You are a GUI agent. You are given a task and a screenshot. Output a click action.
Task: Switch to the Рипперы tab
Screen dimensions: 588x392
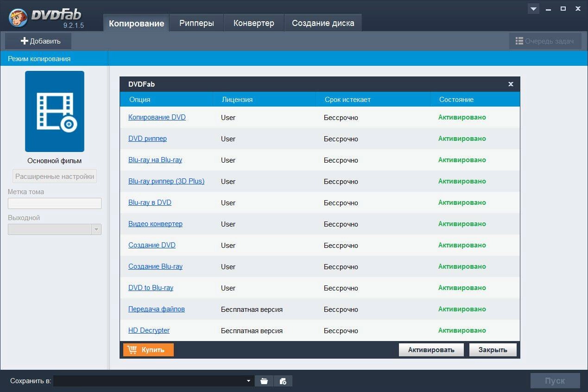(x=196, y=23)
